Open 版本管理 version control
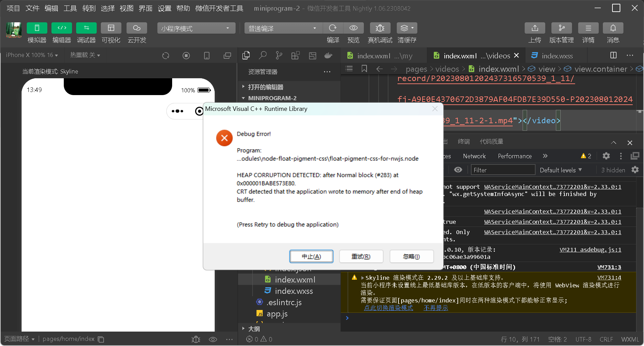 [562, 28]
